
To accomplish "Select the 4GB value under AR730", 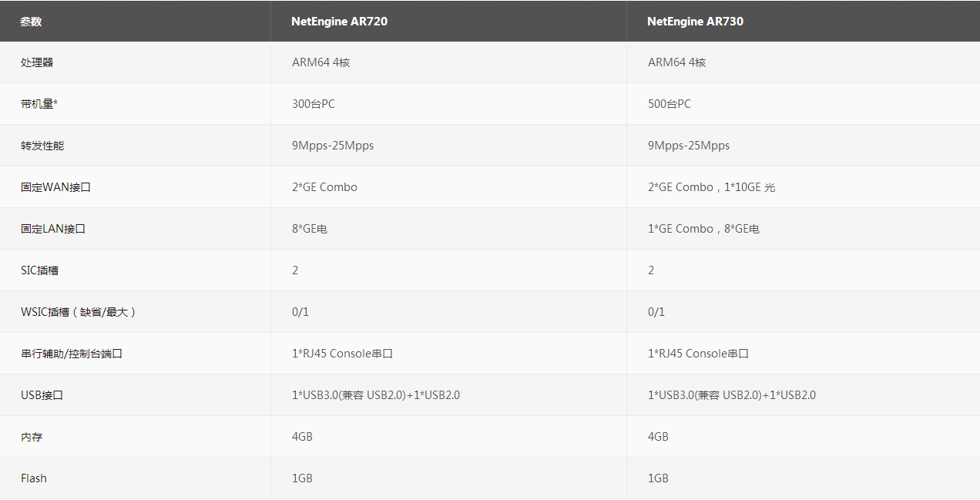I will tap(658, 437).
